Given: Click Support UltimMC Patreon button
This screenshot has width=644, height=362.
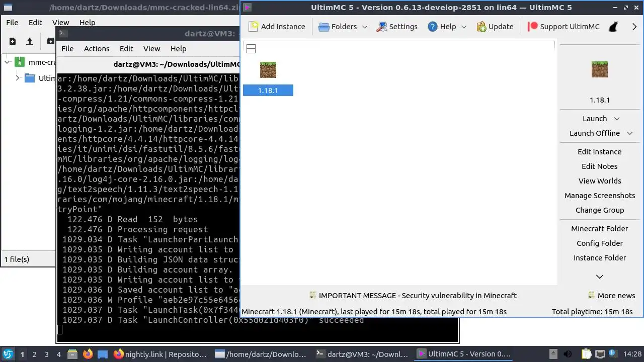Looking at the screenshot, I should point(563,27).
